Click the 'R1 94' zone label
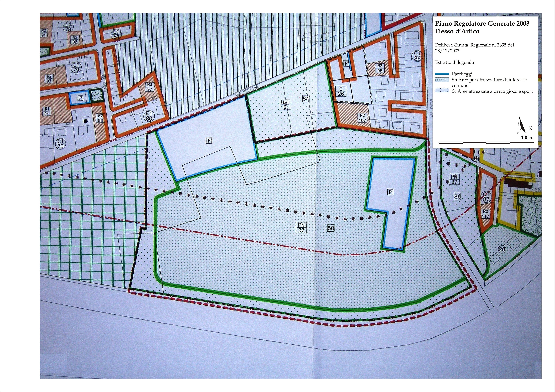Screen dimensions: 555x392 [47, 111]
